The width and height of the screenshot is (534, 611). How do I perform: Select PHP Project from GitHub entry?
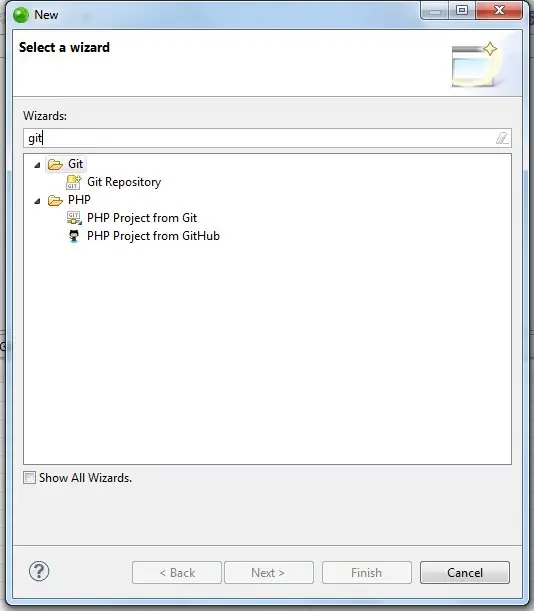tap(153, 236)
